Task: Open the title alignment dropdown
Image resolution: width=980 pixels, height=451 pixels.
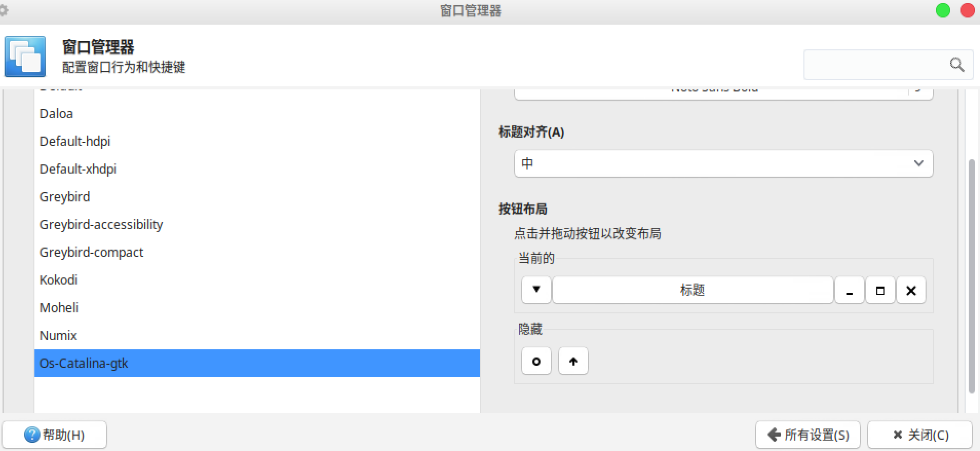Action: point(723,163)
